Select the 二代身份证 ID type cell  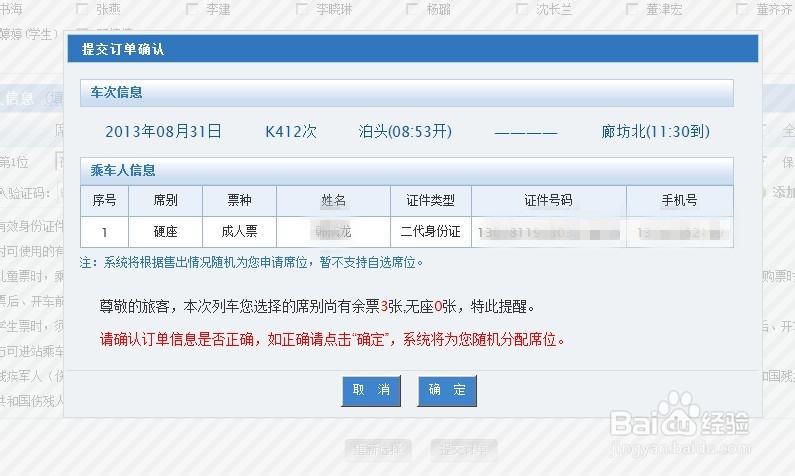[x=431, y=232]
